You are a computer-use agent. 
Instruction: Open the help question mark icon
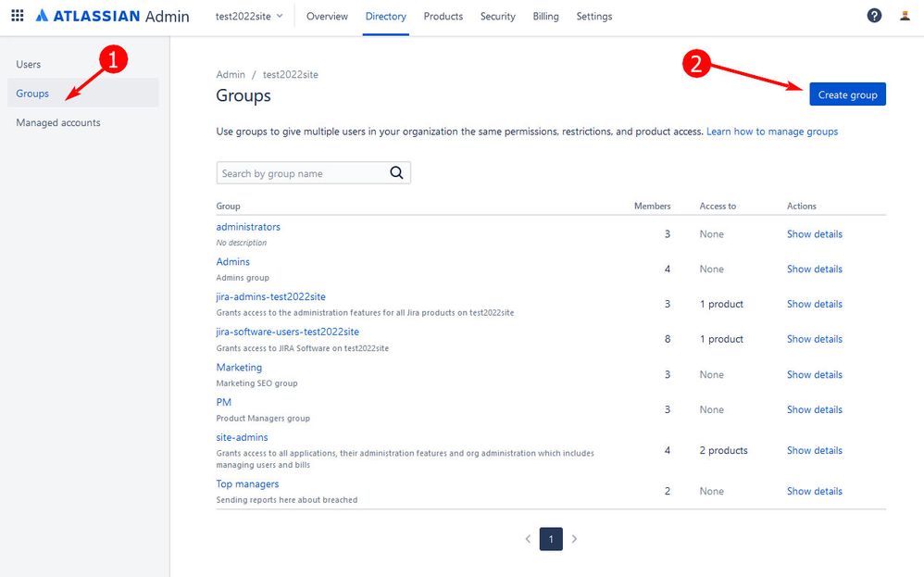(x=874, y=16)
